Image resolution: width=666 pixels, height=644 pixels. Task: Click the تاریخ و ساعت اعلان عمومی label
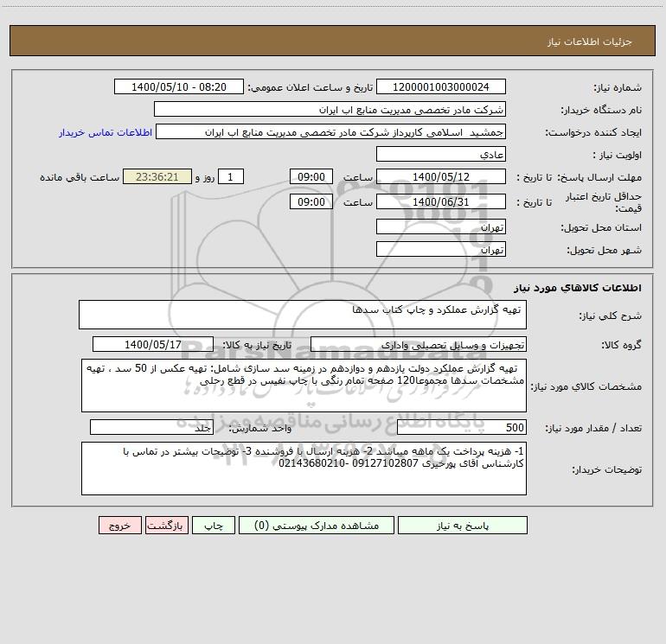click(x=311, y=87)
